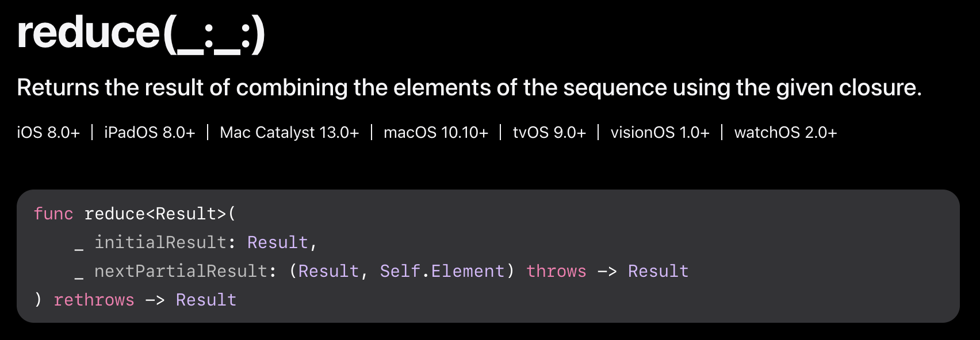Viewport: 980px width, 340px height.
Task: Click the Mac Catalyst 13.0+ availability label
Action: (289, 133)
